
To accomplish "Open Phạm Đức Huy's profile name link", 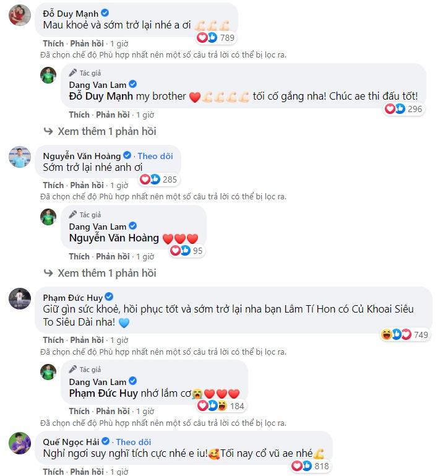I will tap(73, 298).
